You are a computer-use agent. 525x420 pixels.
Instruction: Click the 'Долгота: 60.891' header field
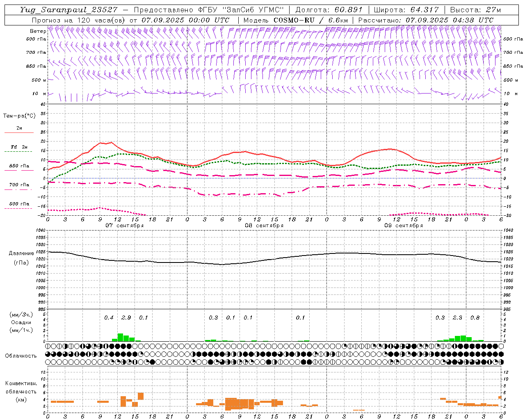[x=329, y=10]
